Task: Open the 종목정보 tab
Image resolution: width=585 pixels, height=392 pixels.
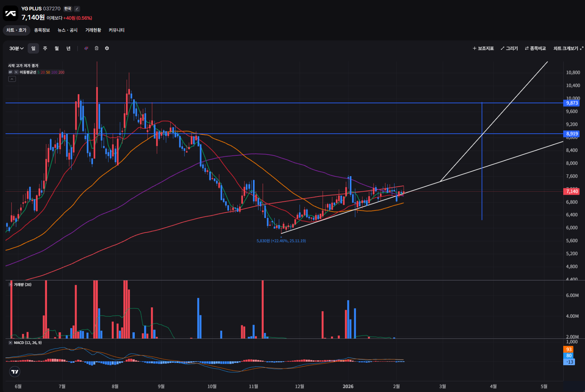Action: [x=42, y=30]
